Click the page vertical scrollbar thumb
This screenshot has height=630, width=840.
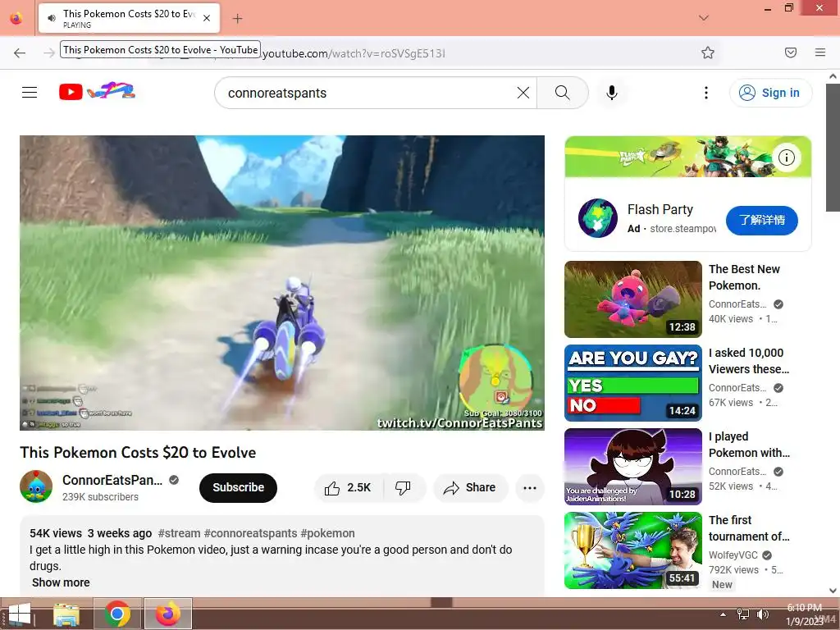(x=833, y=148)
